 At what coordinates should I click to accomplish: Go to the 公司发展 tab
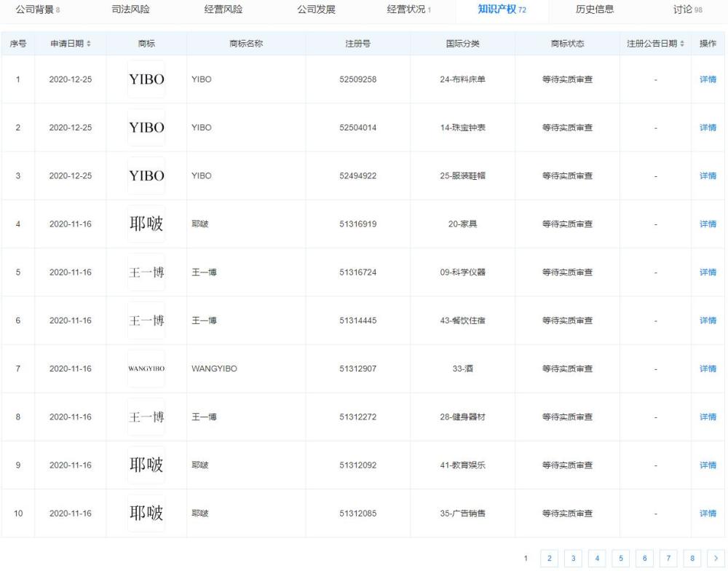316,9
